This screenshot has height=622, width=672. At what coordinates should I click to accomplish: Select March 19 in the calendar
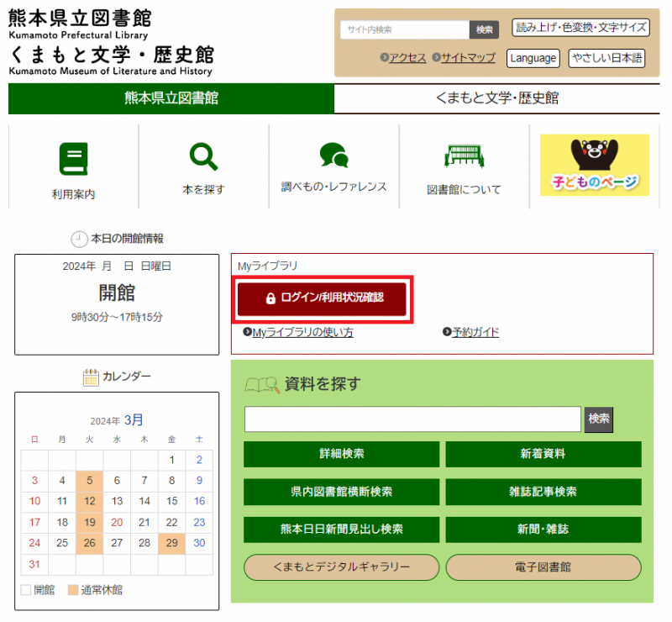[90, 522]
